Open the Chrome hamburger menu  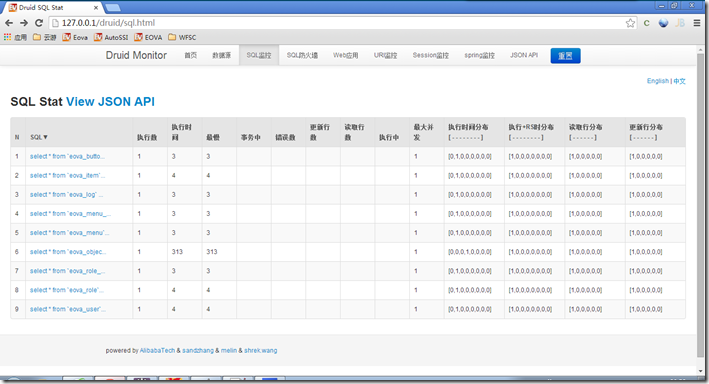[697, 23]
